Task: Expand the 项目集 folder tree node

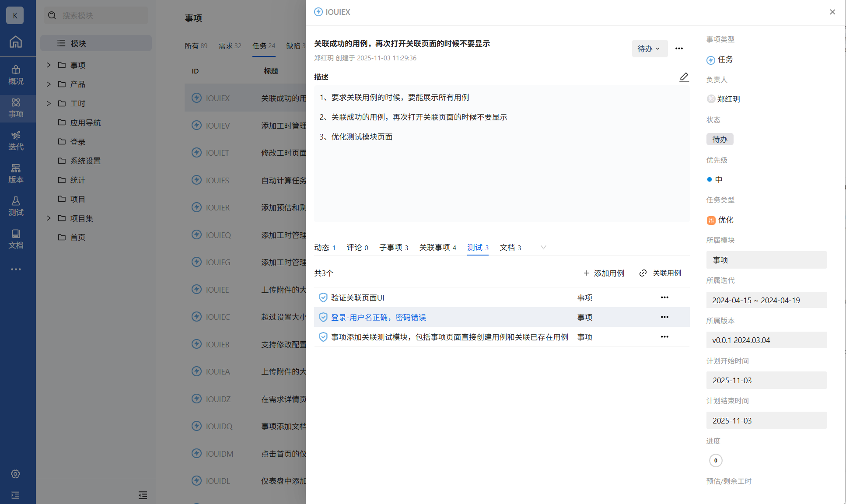Action: tap(49, 218)
